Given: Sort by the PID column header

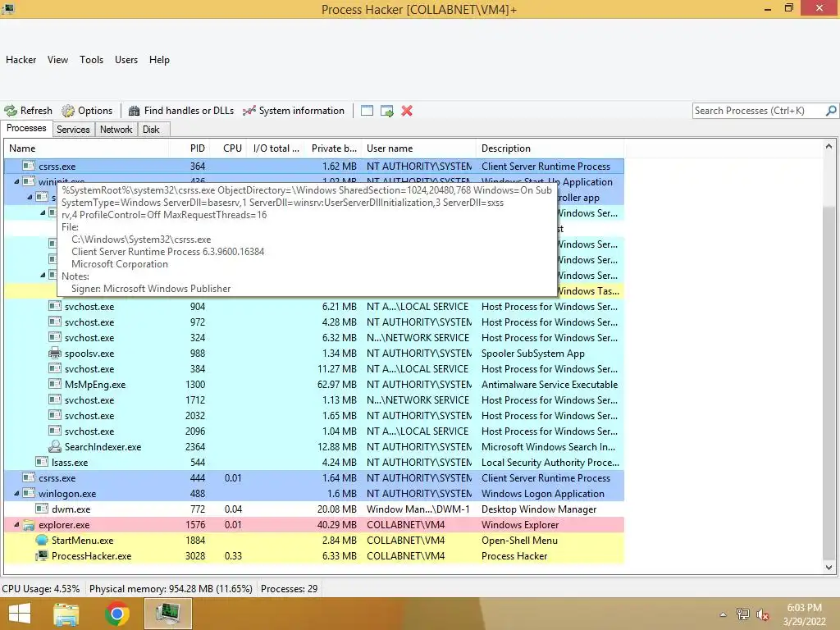Looking at the screenshot, I should click(x=189, y=148).
